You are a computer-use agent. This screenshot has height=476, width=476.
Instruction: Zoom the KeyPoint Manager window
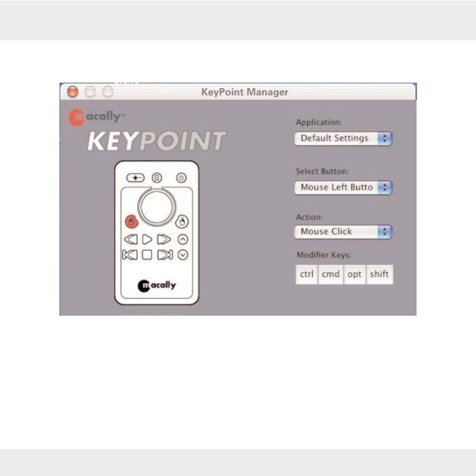(107, 91)
